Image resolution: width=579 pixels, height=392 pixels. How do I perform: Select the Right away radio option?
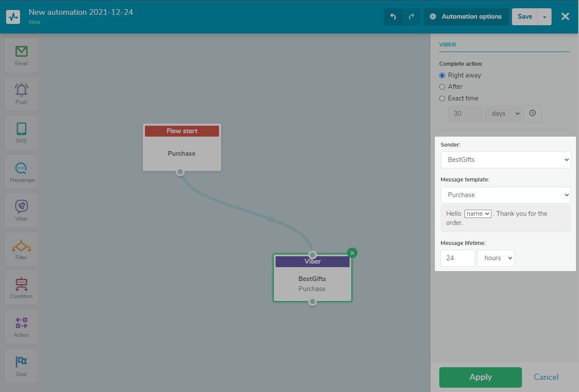click(442, 75)
